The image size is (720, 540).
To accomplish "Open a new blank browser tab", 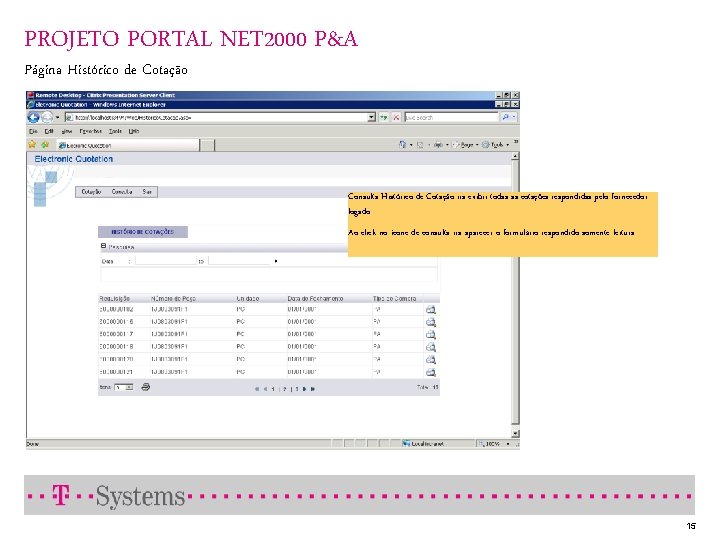I will [207, 146].
